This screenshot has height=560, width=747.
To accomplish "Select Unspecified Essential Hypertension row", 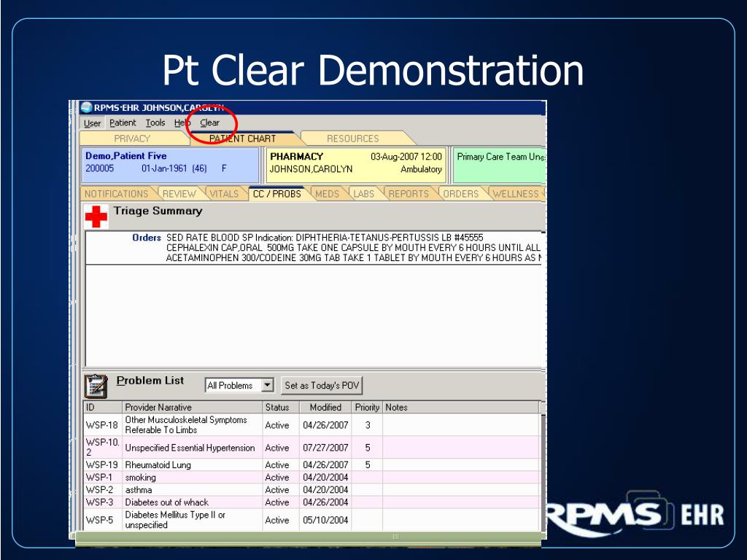I will pyautogui.click(x=311, y=447).
